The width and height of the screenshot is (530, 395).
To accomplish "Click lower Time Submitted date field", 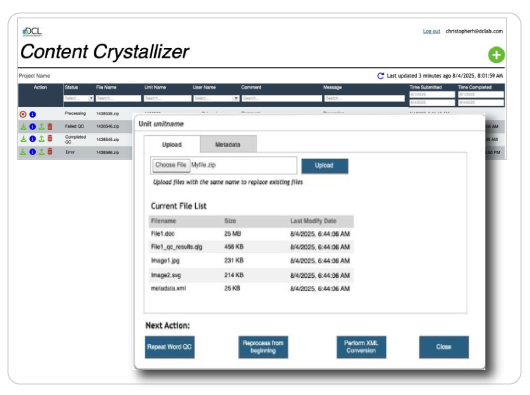I will tap(432, 102).
